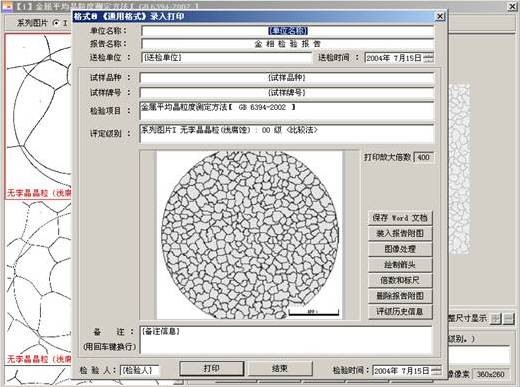
Task: Open 图像处理 image processing
Action: pos(400,249)
